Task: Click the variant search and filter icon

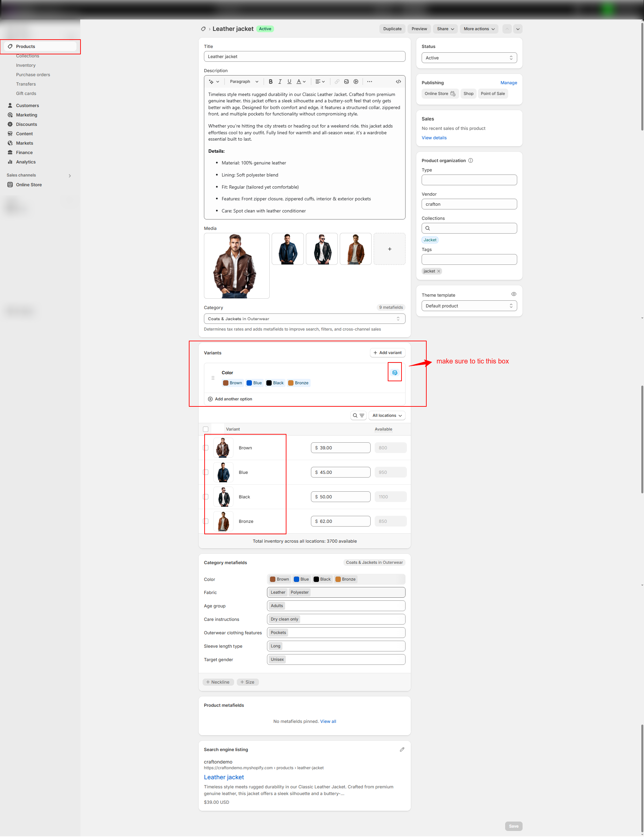Action: pyautogui.click(x=358, y=415)
